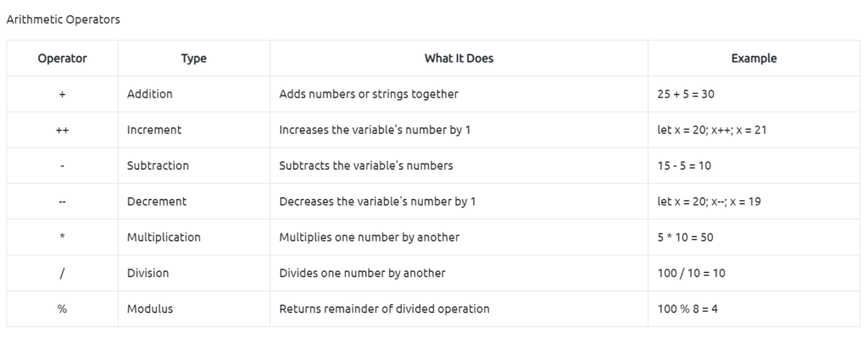Click the "Arithmetic Operators" heading
Image resolution: width=868 pixels, height=344 pixels.
pyautogui.click(x=63, y=19)
